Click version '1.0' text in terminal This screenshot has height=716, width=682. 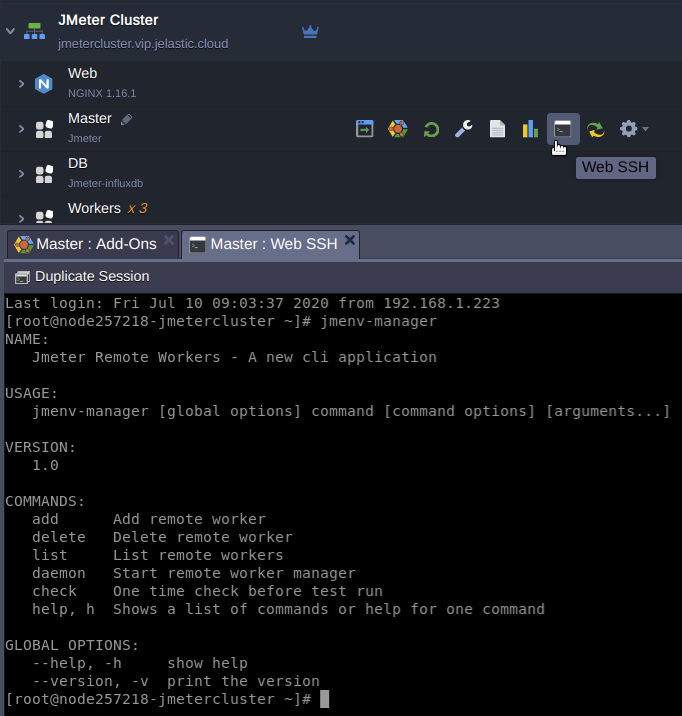45,465
